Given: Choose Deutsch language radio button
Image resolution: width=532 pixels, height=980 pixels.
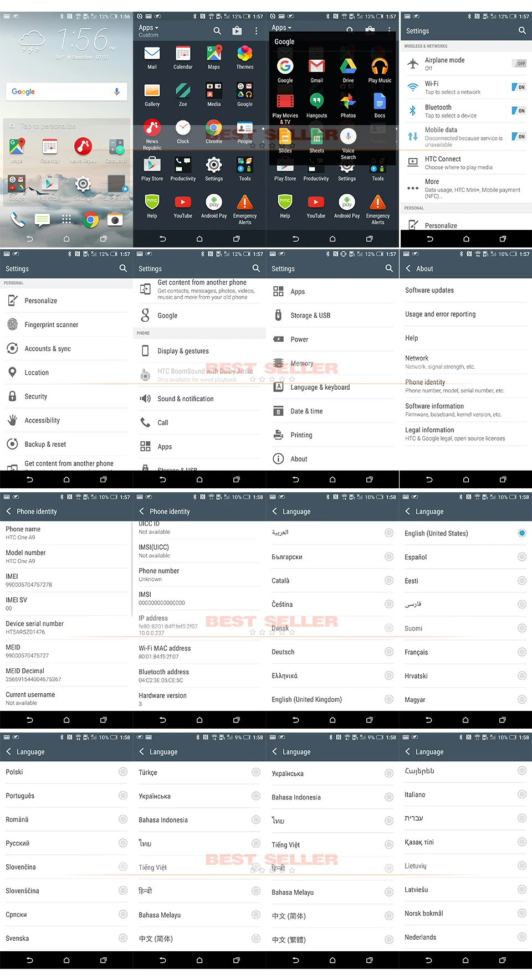Looking at the screenshot, I should [389, 652].
